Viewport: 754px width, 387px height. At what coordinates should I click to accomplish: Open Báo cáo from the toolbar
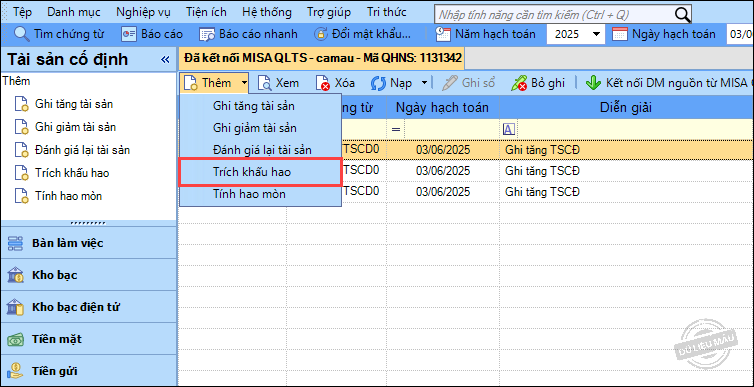tap(152, 34)
